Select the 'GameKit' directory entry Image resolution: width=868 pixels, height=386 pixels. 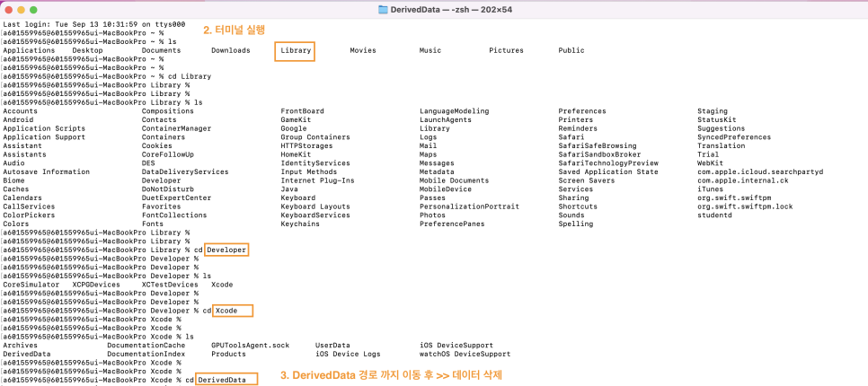pyautogui.click(x=297, y=119)
